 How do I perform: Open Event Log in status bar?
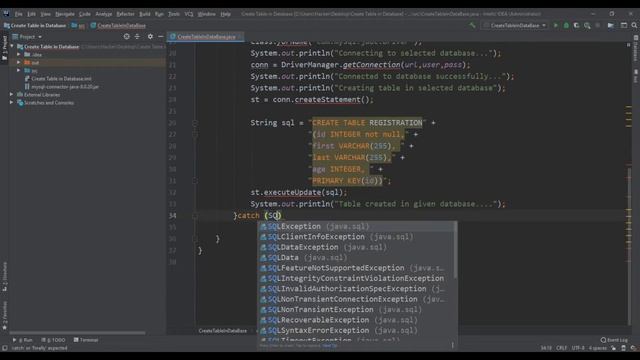pos(614,340)
